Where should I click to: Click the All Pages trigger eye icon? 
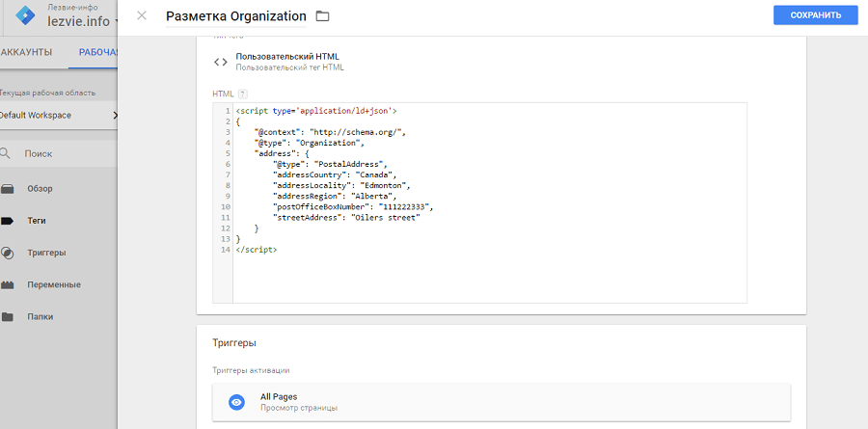(x=236, y=402)
